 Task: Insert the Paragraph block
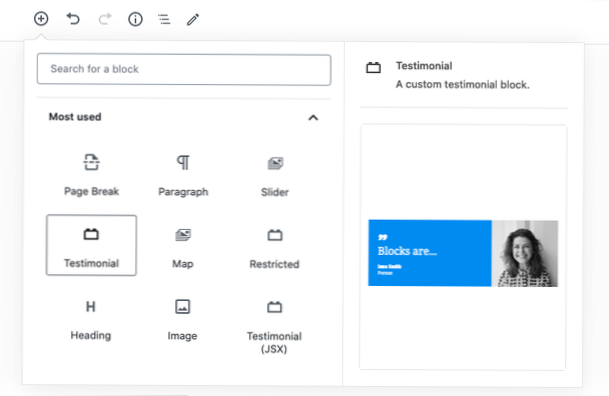183,175
